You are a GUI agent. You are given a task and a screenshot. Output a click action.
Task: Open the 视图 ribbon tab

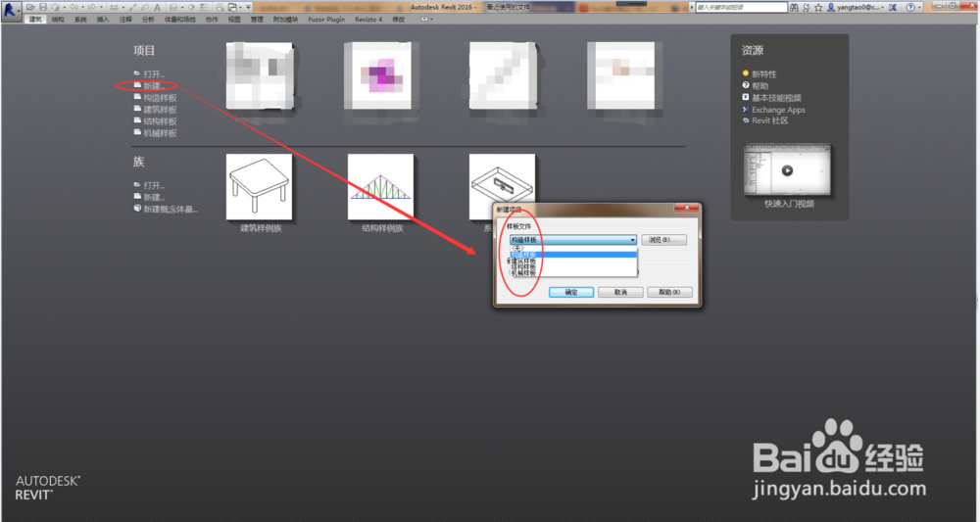234,20
